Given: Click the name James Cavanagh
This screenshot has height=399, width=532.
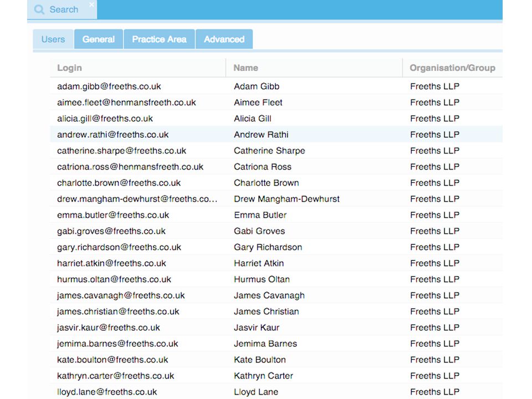Looking at the screenshot, I should click(x=269, y=295).
